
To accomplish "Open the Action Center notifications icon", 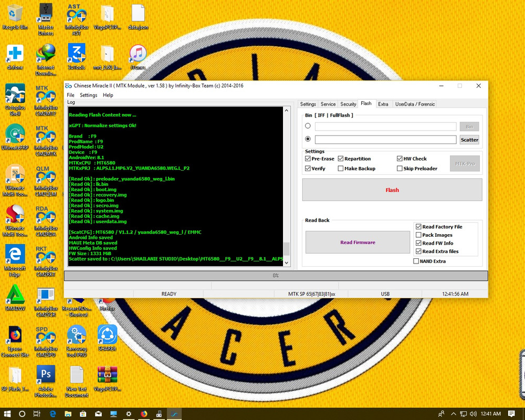I will [511, 414].
